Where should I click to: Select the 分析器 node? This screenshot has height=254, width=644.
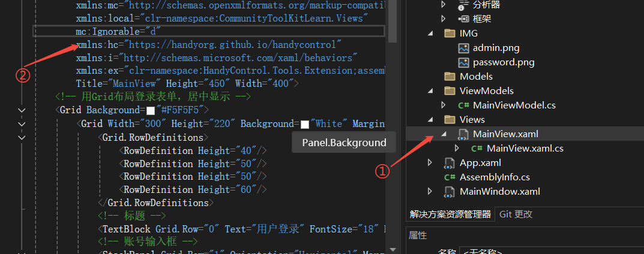[487, 5]
